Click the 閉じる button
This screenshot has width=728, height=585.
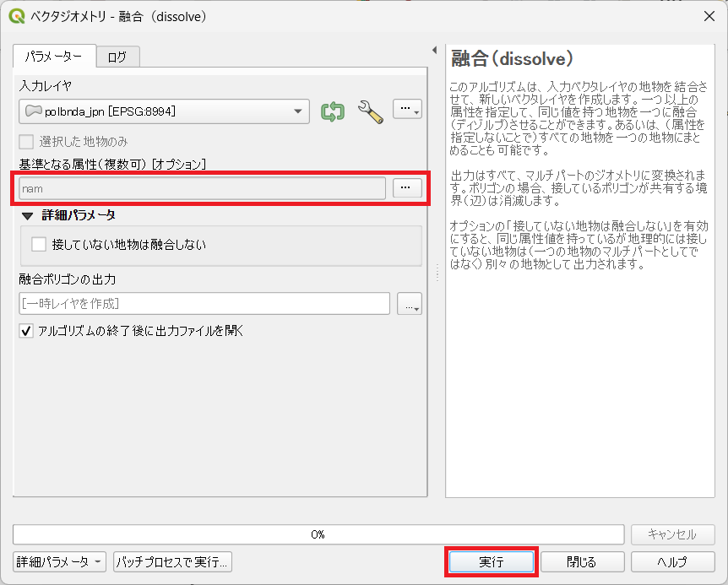582,561
